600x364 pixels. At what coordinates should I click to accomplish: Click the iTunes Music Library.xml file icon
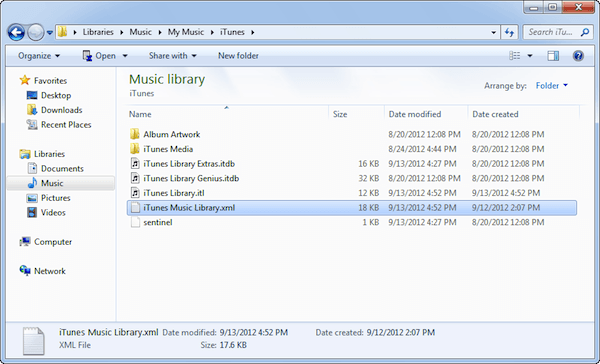(x=135, y=208)
